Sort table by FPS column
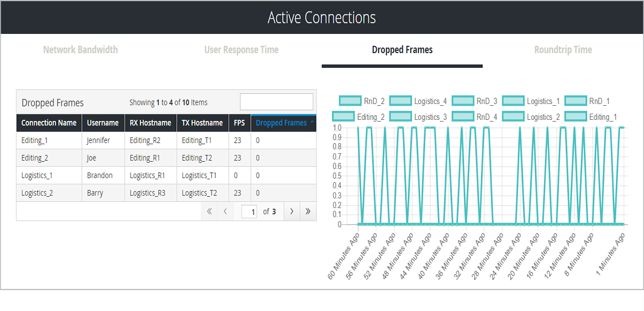The height and width of the screenshot is (311, 644). (x=240, y=123)
